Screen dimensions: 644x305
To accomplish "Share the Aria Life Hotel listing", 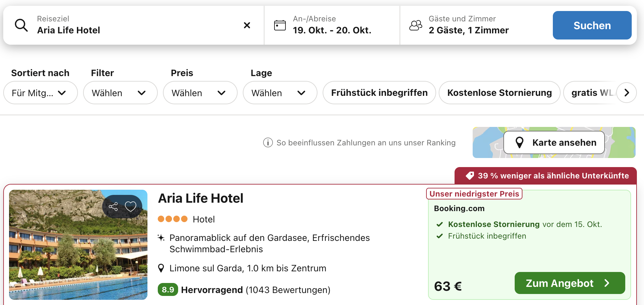I will pyautogui.click(x=113, y=207).
